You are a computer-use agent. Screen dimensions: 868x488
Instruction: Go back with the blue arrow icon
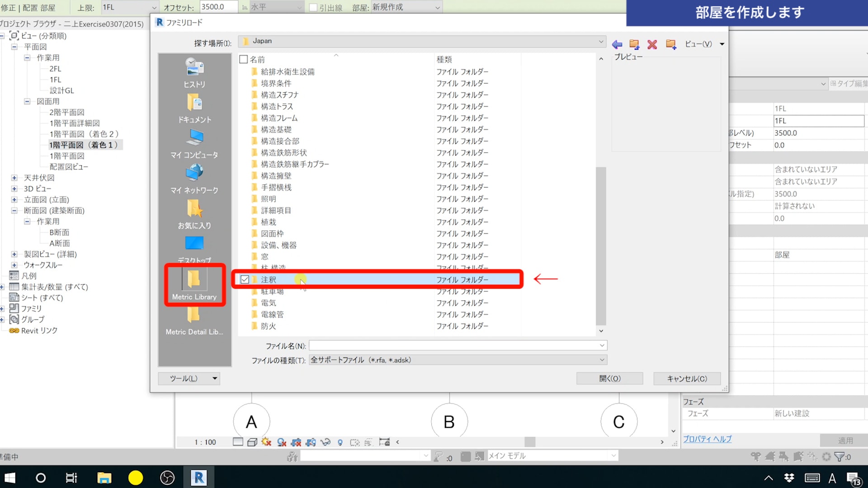[617, 44]
